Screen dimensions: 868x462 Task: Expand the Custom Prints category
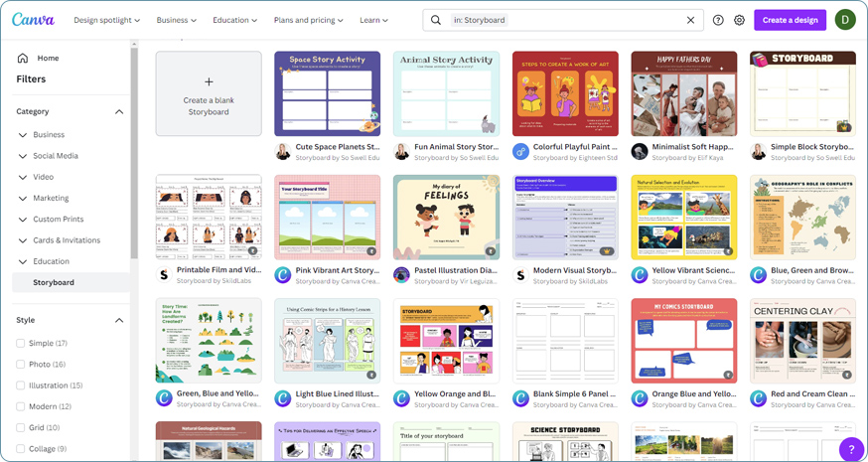(23, 220)
